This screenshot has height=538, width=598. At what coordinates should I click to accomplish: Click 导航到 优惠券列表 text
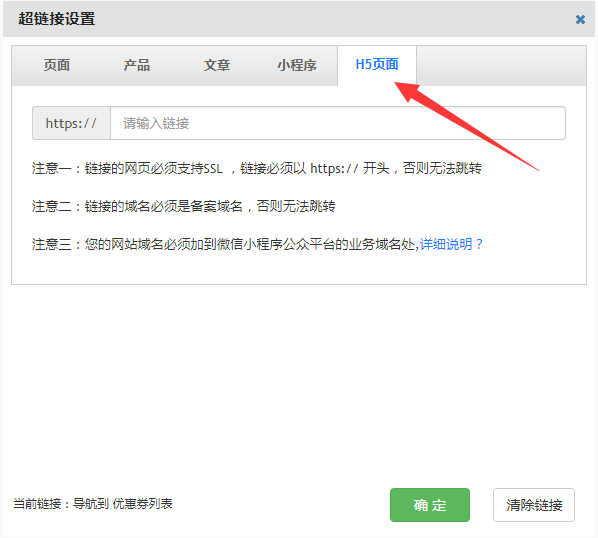point(122,504)
